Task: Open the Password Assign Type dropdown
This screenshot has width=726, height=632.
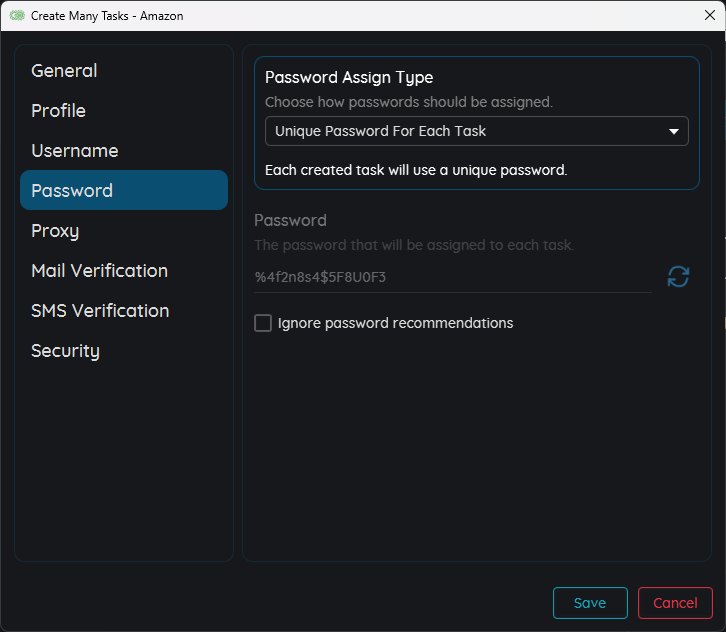Action: [x=475, y=131]
